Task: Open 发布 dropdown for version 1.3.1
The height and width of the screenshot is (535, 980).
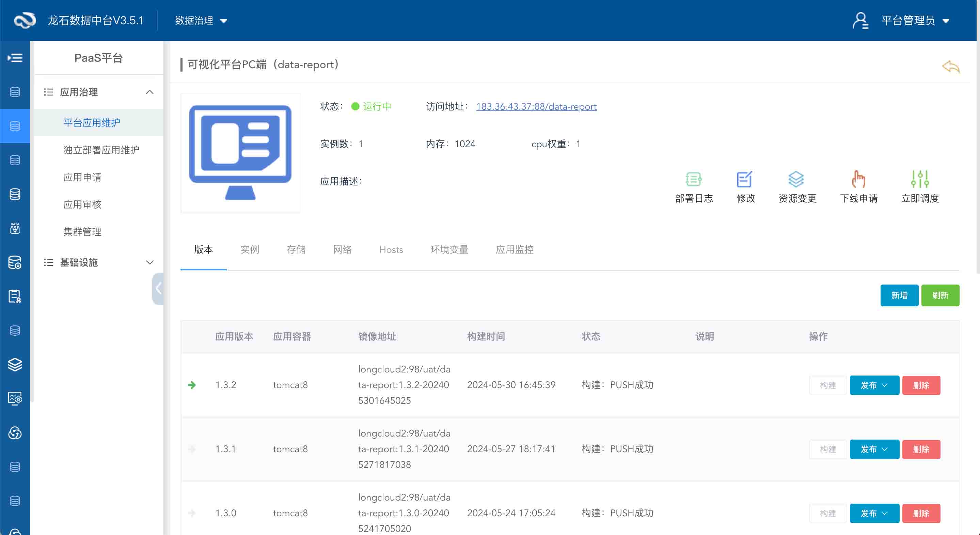Action: point(874,449)
